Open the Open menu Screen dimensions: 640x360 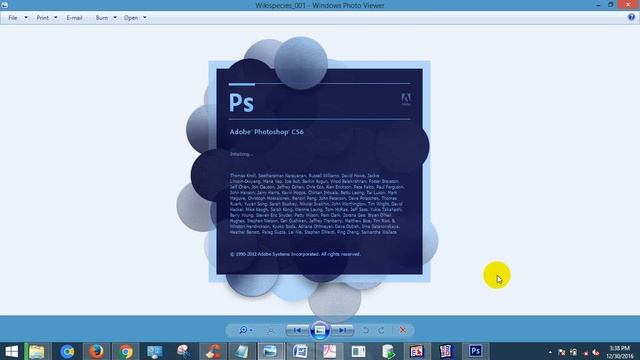coord(131,18)
